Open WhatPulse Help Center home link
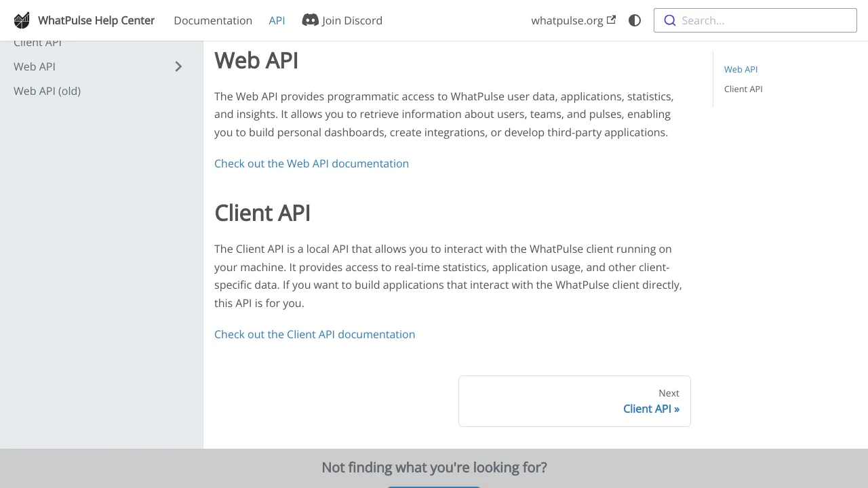The height and width of the screenshot is (488, 868). [84, 20]
